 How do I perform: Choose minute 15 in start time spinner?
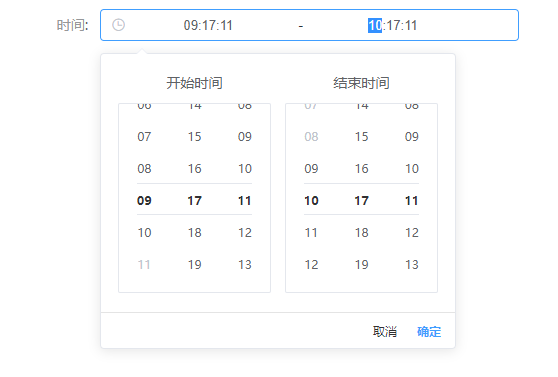(195, 136)
